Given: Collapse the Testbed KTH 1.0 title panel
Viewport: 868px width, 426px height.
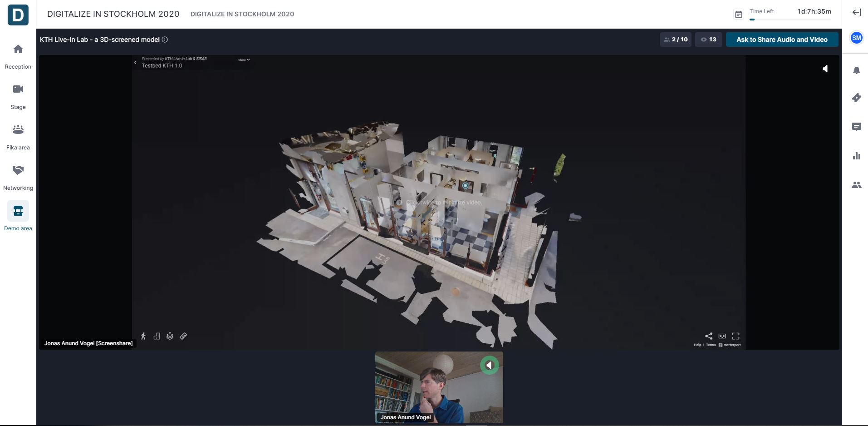Looking at the screenshot, I should tap(135, 63).
